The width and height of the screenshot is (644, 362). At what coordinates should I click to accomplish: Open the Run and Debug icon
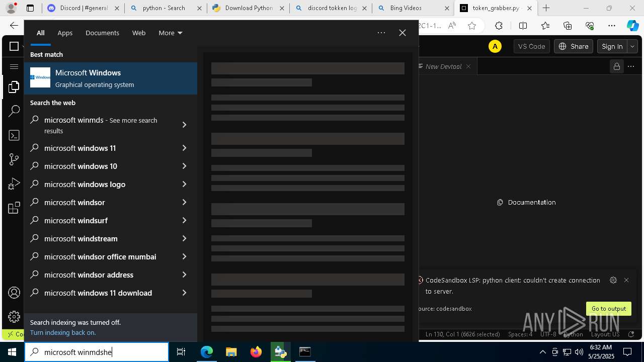pos(14,184)
